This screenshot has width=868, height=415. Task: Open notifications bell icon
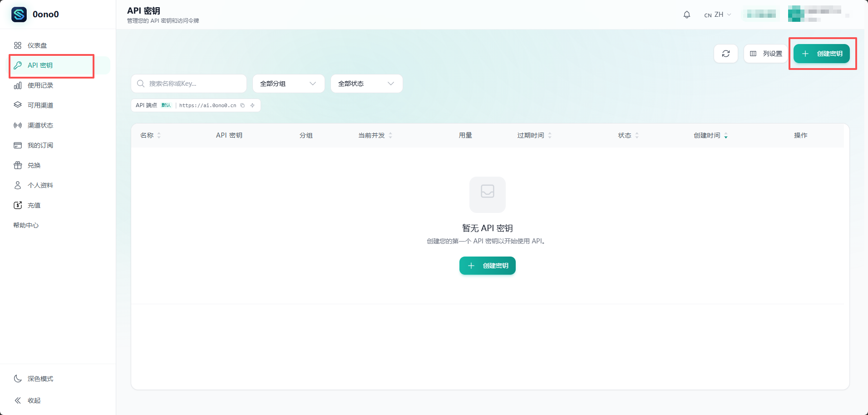click(x=687, y=15)
